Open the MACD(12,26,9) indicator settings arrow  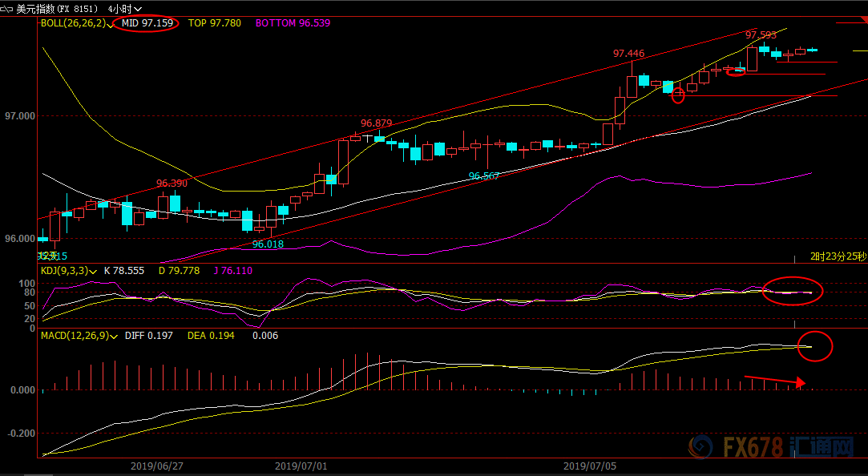coord(114,337)
